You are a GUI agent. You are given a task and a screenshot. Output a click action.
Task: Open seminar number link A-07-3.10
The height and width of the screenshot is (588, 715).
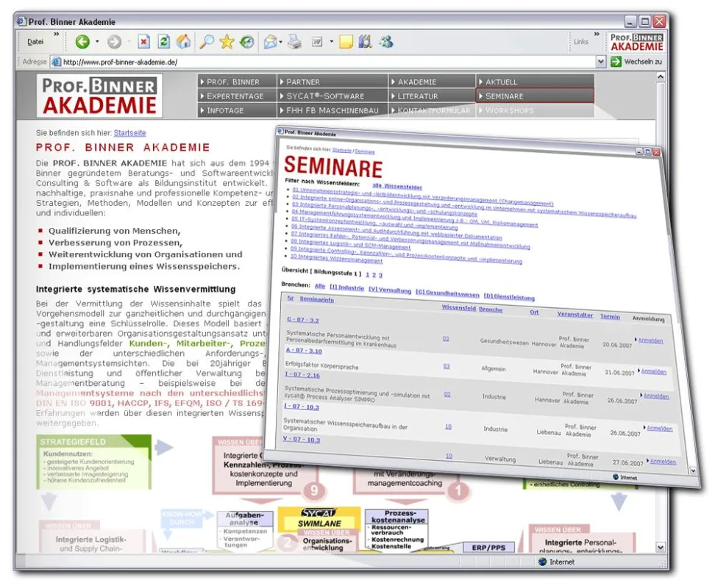point(304,351)
